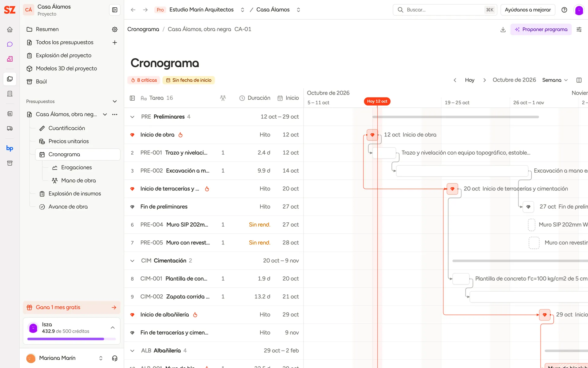
Task: Open the view settings sliders icon
Action: [x=579, y=29]
